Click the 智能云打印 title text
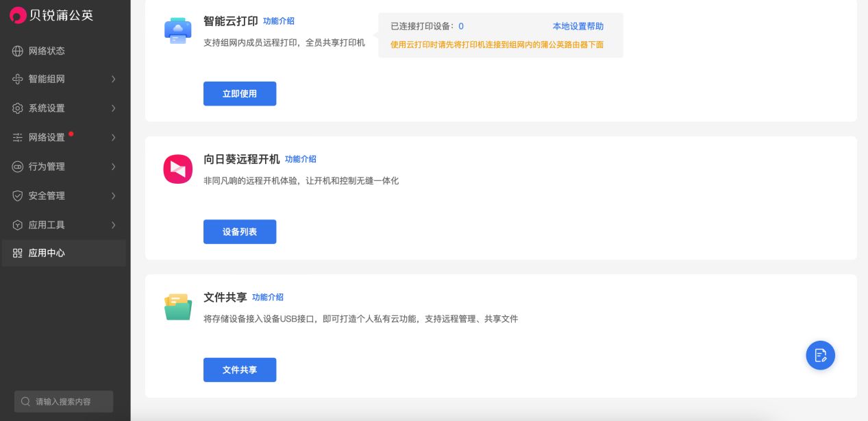This screenshot has height=421, width=868. tap(231, 21)
